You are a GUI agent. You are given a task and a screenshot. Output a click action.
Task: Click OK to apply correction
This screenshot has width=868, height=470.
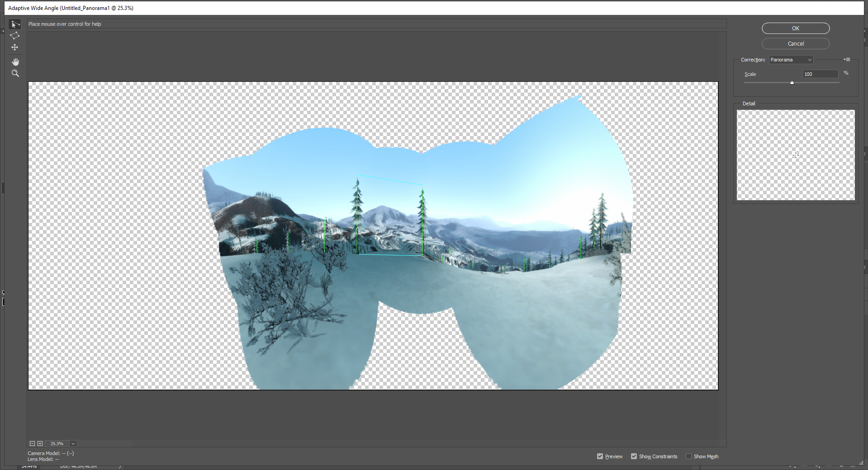click(x=795, y=28)
